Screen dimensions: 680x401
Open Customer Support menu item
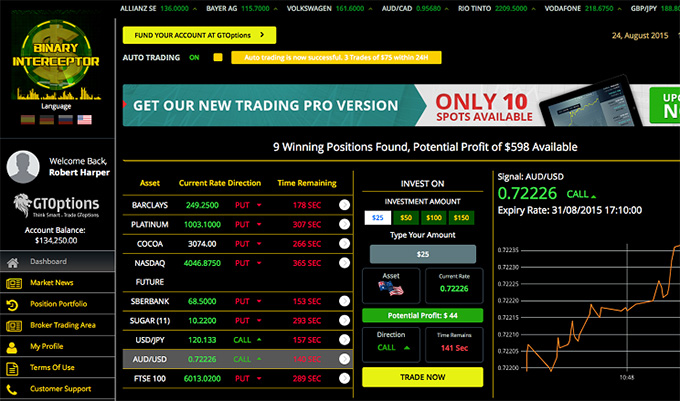(57, 389)
